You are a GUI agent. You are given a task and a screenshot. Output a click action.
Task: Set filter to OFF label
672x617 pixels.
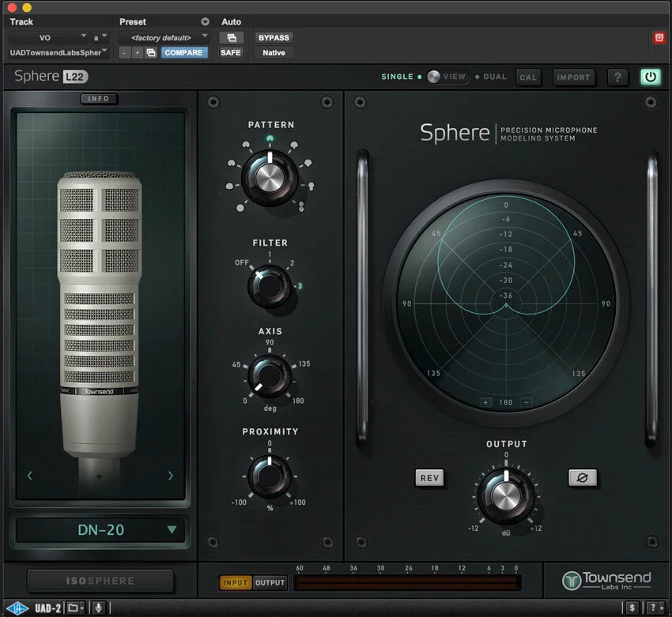click(x=242, y=262)
